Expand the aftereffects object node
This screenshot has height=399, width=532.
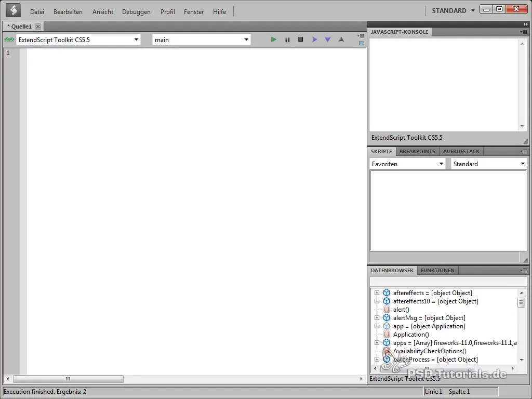(x=377, y=293)
